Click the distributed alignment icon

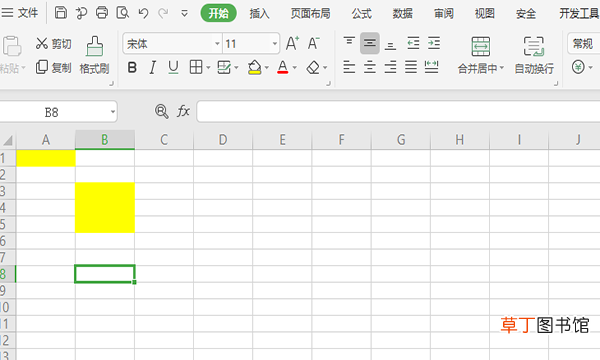click(431, 67)
